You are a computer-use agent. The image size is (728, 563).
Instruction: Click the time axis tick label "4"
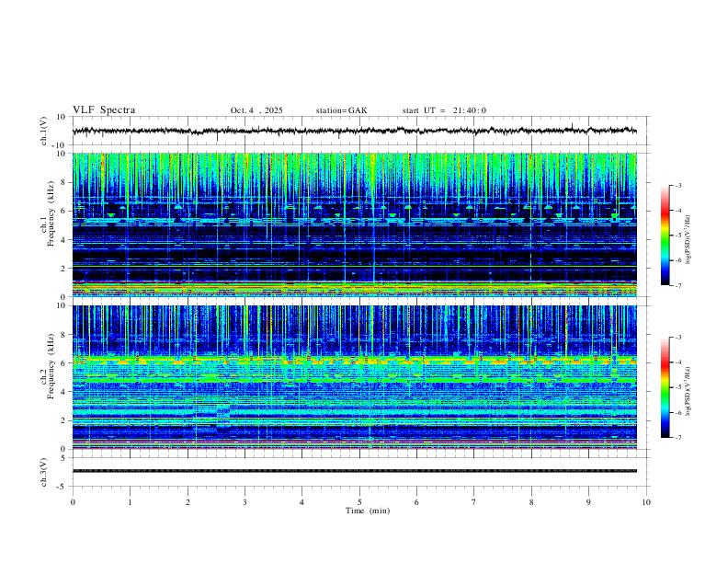(x=301, y=502)
